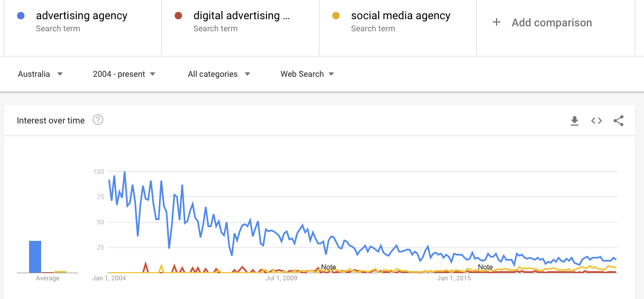
Task: Click the blue average bar
Action: [35, 257]
